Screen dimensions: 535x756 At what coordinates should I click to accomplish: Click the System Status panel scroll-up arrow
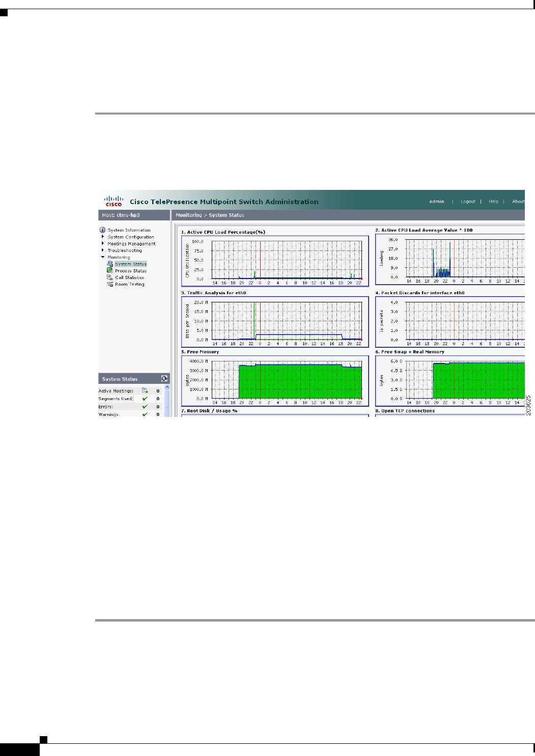tap(167, 387)
